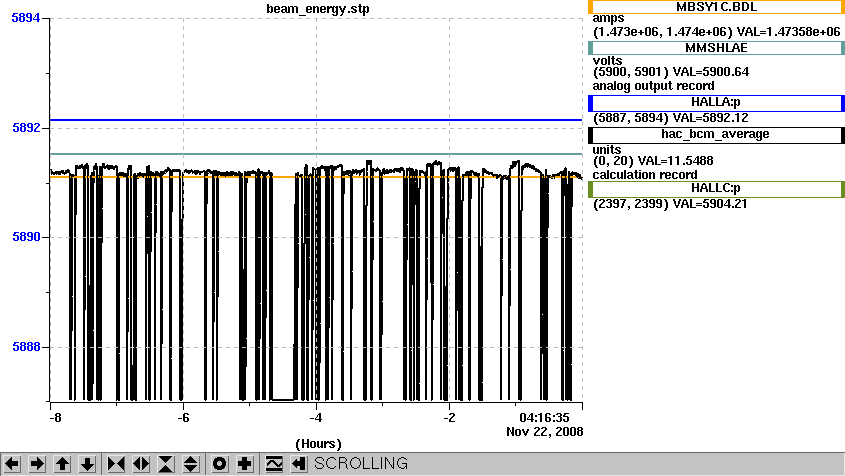
Task: Click the VAL=5892.12 range readout
Action: click(671, 118)
